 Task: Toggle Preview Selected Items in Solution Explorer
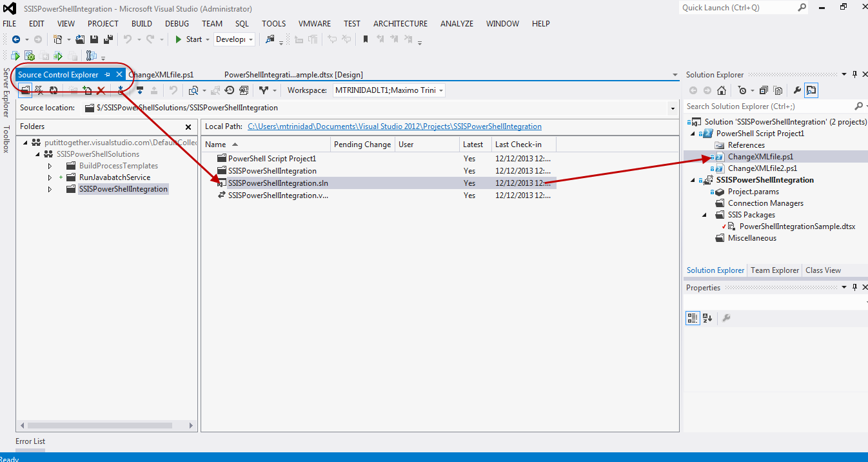click(811, 90)
